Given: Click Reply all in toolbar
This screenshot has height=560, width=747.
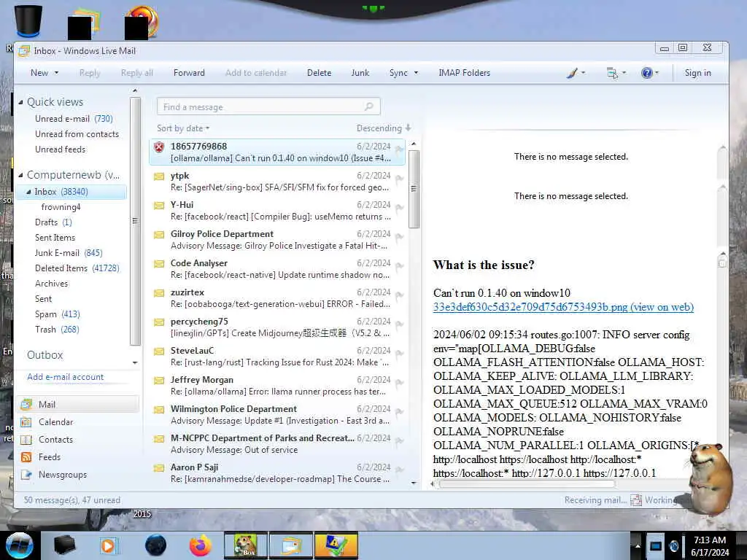Looking at the screenshot, I should pyautogui.click(x=136, y=73).
